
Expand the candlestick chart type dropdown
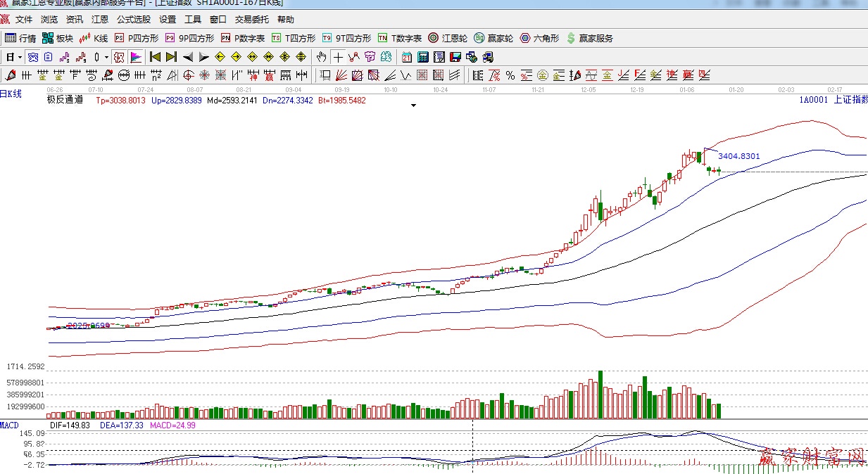coord(106,57)
